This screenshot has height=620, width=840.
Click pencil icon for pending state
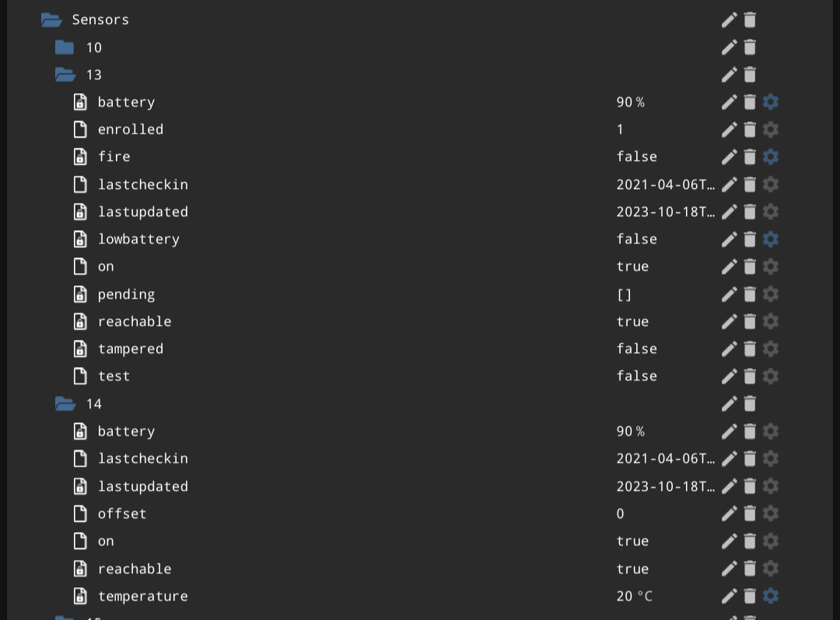729,294
